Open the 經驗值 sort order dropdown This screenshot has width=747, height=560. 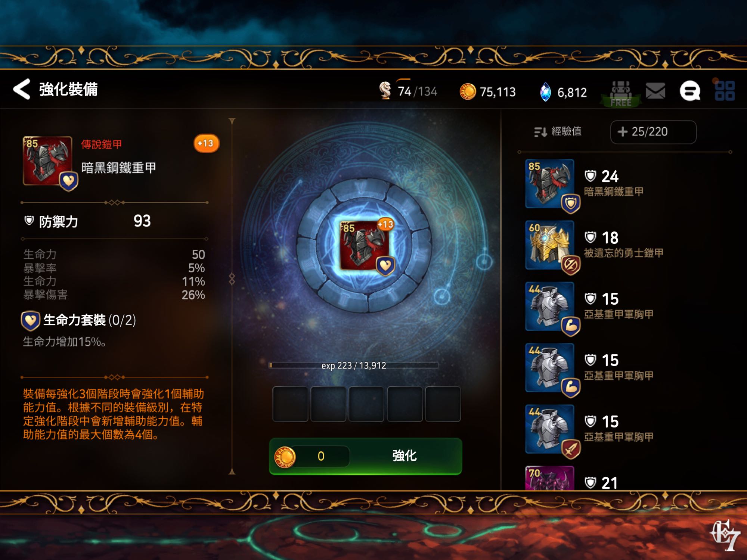558,131
